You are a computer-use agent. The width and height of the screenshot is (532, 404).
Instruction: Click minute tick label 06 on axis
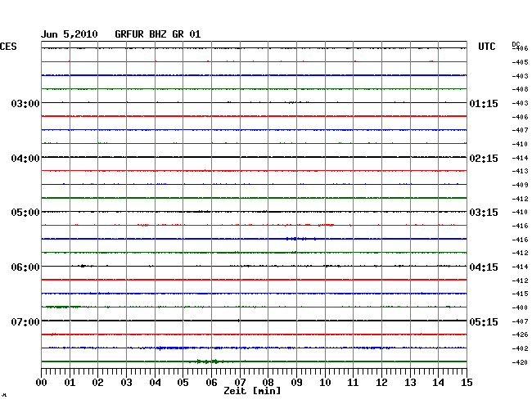click(x=211, y=383)
